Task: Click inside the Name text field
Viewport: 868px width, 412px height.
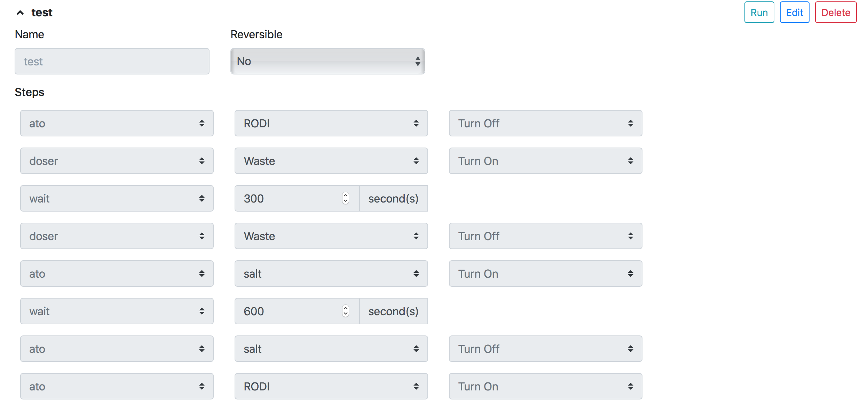Action: pos(111,61)
